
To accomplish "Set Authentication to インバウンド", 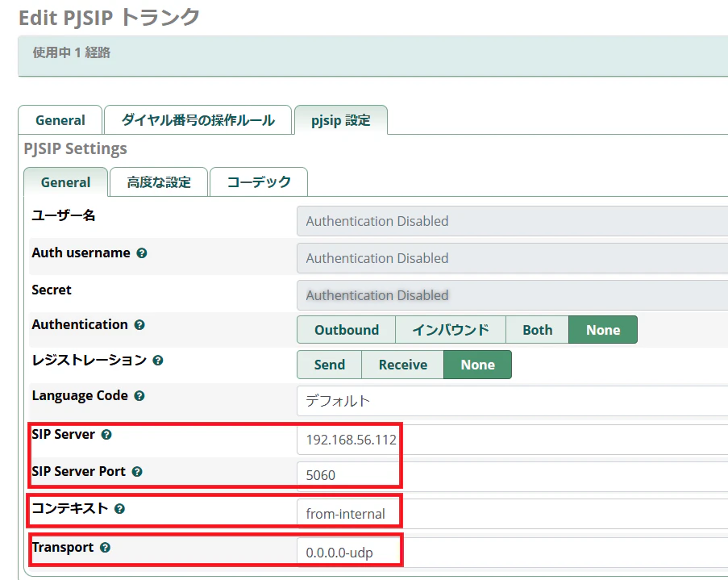I will pyautogui.click(x=451, y=329).
